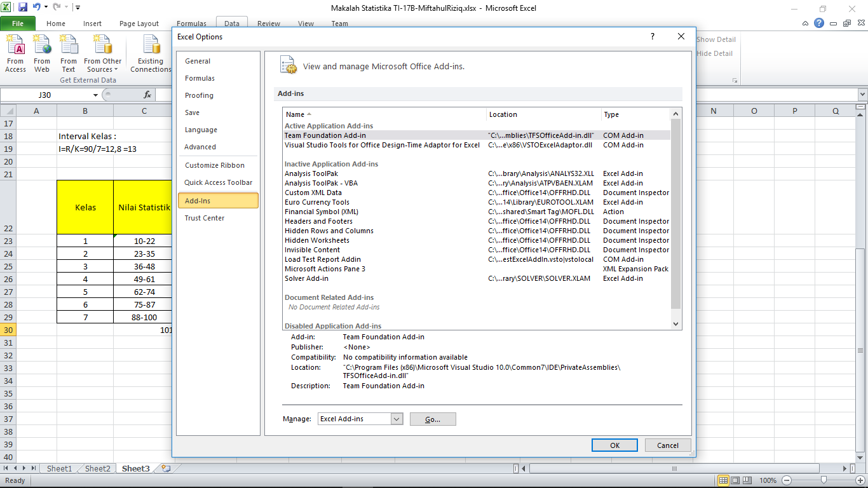Viewport: 868px width, 488px height.
Task: Open Existing Connections in the ribbon
Action: (x=151, y=55)
